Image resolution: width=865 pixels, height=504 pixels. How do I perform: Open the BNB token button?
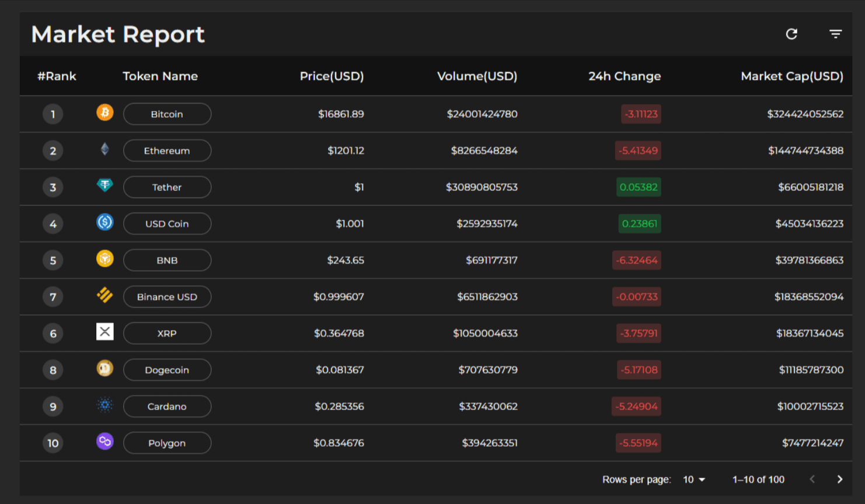pos(167,260)
